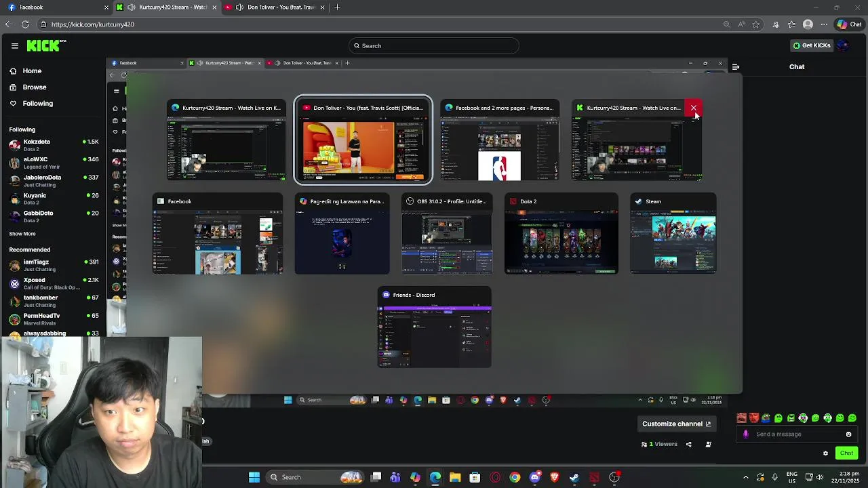
Task: Select the Pepe frog emote
Action: point(766,418)
